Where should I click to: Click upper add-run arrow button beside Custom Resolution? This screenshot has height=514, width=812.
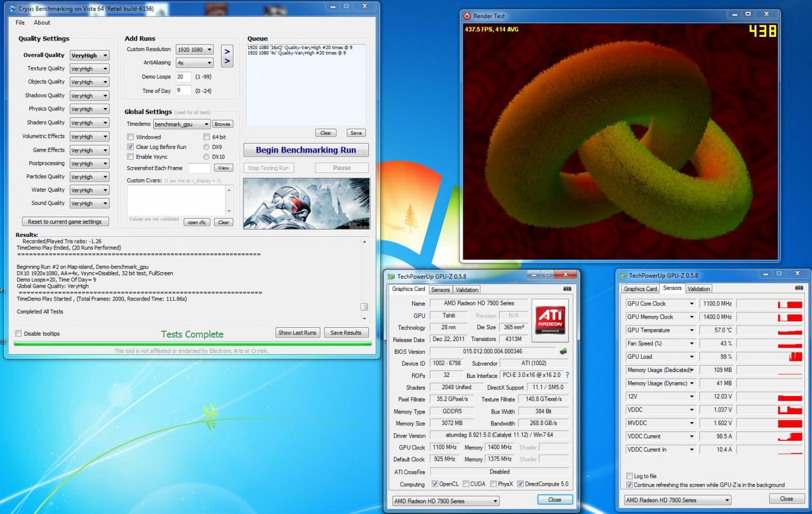pos(227,51)
